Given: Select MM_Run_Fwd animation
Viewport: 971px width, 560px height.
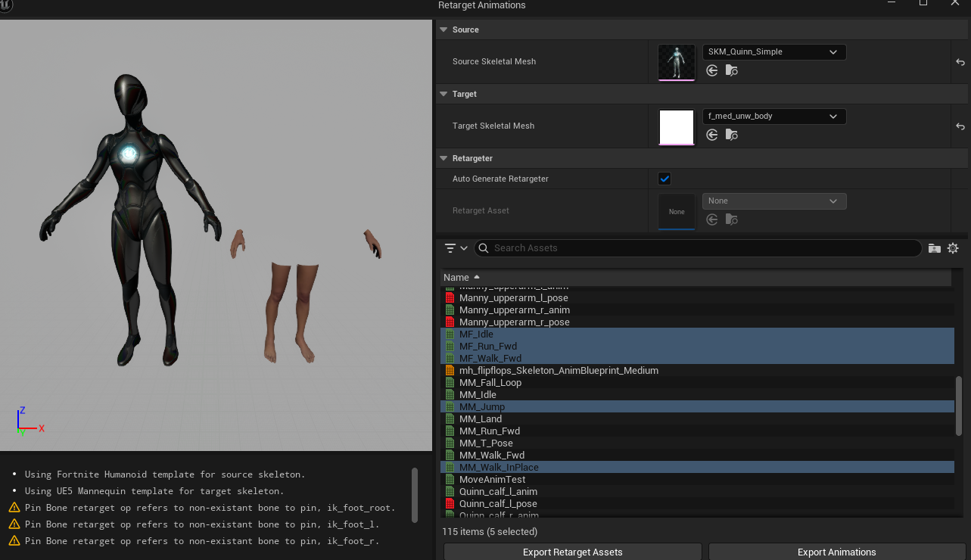Looking at the screenshot, I should 697,431.
